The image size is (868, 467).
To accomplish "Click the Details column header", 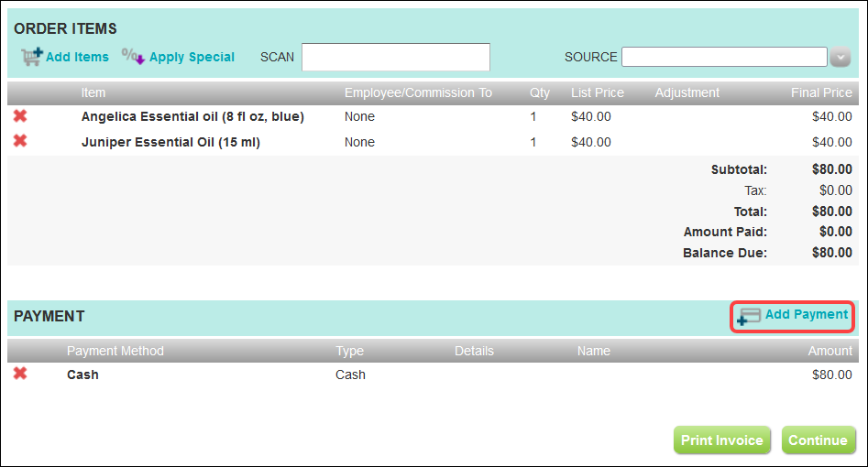I will (474, 351).
